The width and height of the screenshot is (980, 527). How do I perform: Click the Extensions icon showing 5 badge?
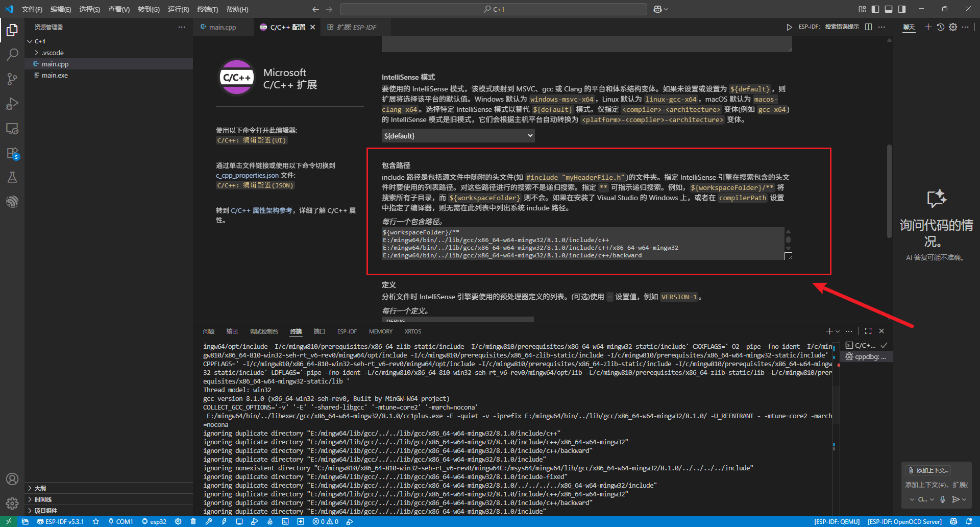[x=12, y=153]
